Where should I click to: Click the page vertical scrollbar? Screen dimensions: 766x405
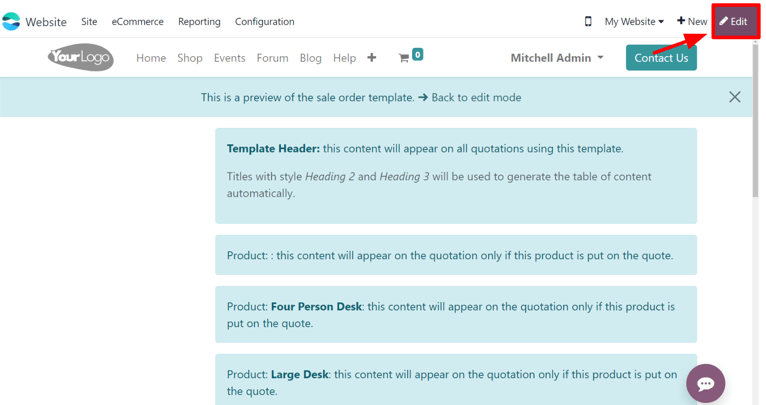pos(757,200)
